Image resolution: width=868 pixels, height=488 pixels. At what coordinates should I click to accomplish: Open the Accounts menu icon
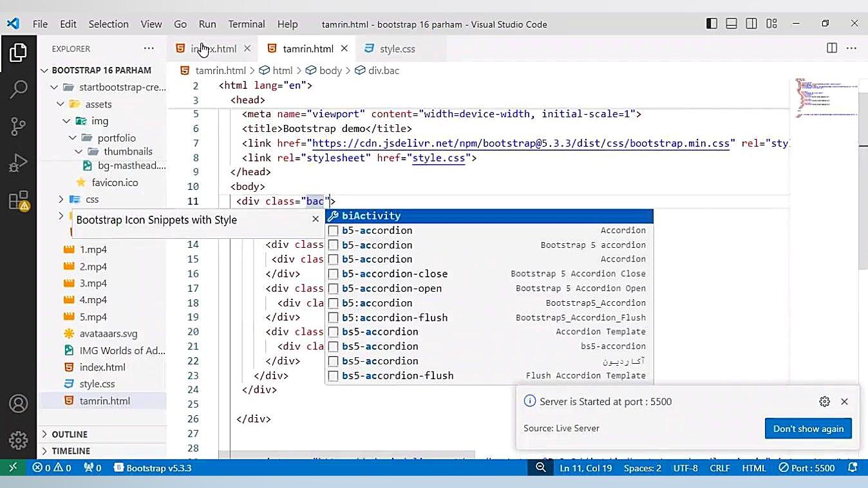click(x=18, y=404)
